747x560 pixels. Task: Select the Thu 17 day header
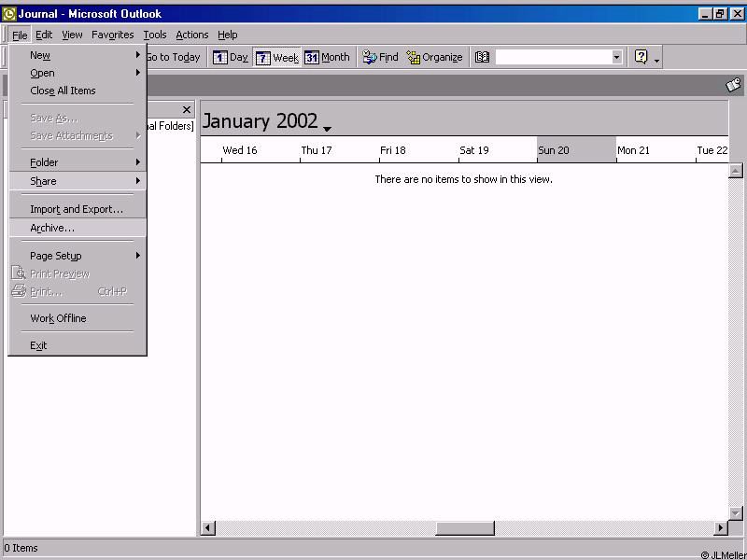pos(317,150)
